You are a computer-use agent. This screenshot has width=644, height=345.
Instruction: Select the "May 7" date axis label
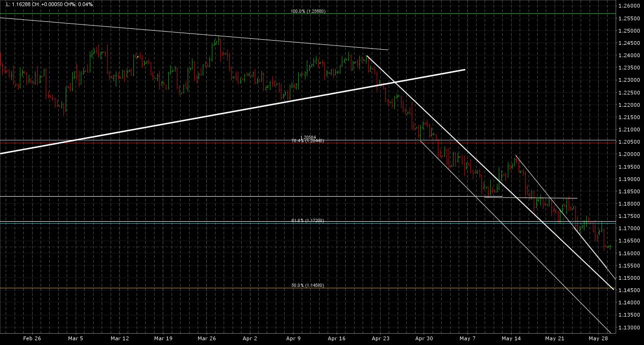(467, 338)
